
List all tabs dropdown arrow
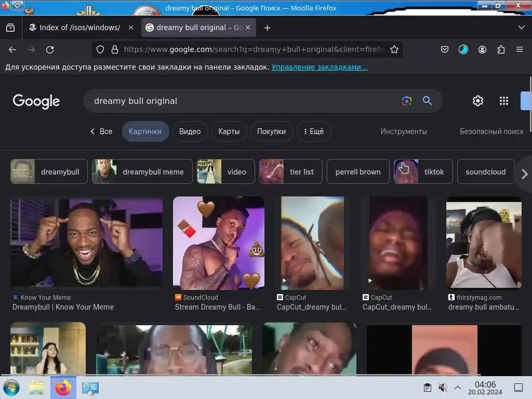522,28
